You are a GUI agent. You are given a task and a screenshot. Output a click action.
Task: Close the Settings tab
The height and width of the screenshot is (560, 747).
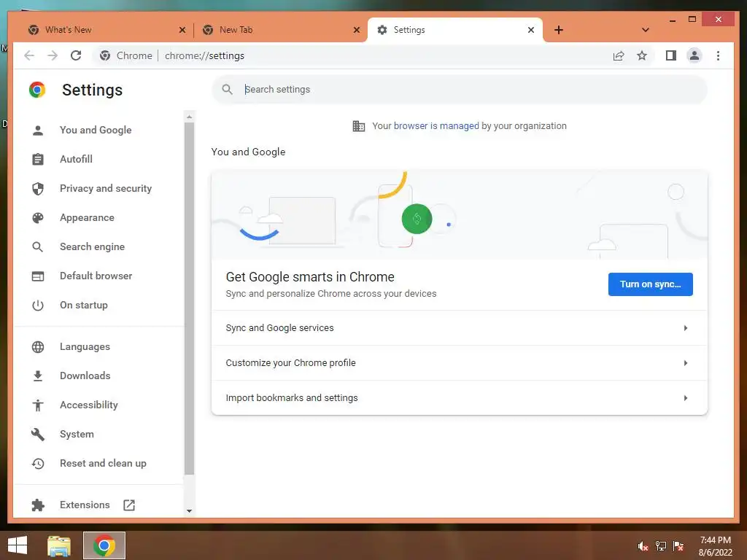point(531,30)
